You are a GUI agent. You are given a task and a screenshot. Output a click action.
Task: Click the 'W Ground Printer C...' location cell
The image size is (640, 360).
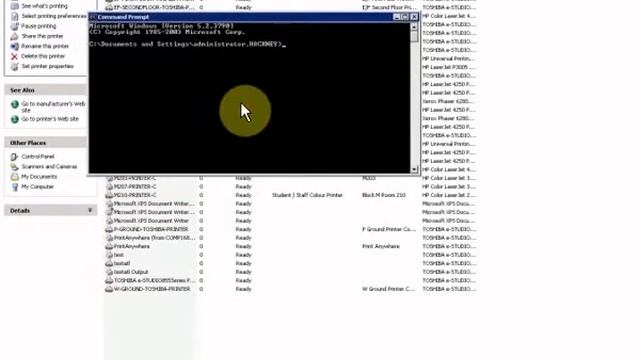pyautogui.click(x=388, y=289)
